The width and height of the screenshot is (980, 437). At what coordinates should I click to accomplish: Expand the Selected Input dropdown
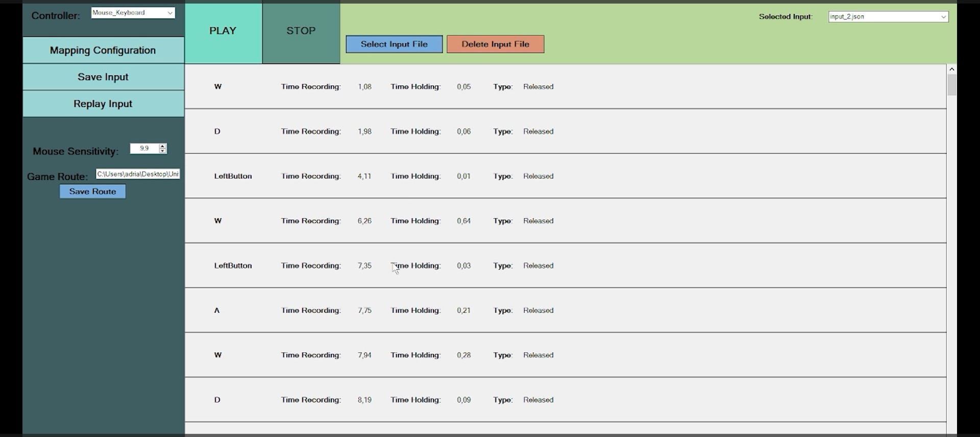pyautogui.click(x=888, y=17)
